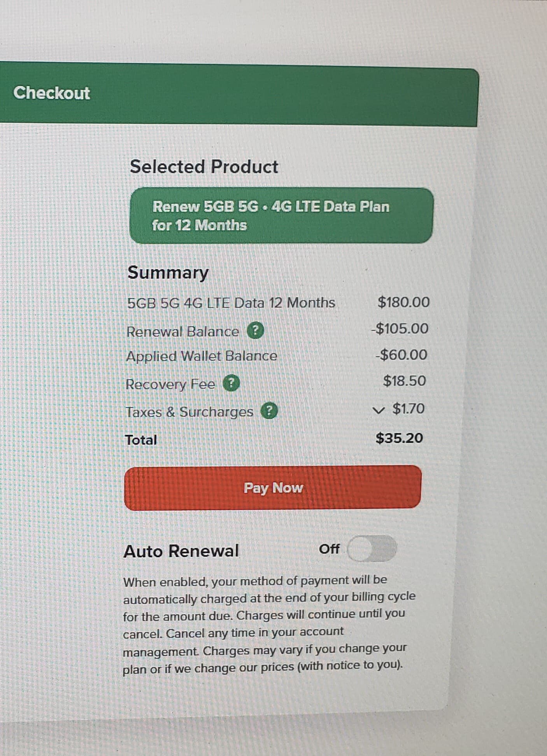Click the Recovery Fee question mark icon
Image resolution: width=547 pixels, height=756 pixels.
[x=231, y=384]
